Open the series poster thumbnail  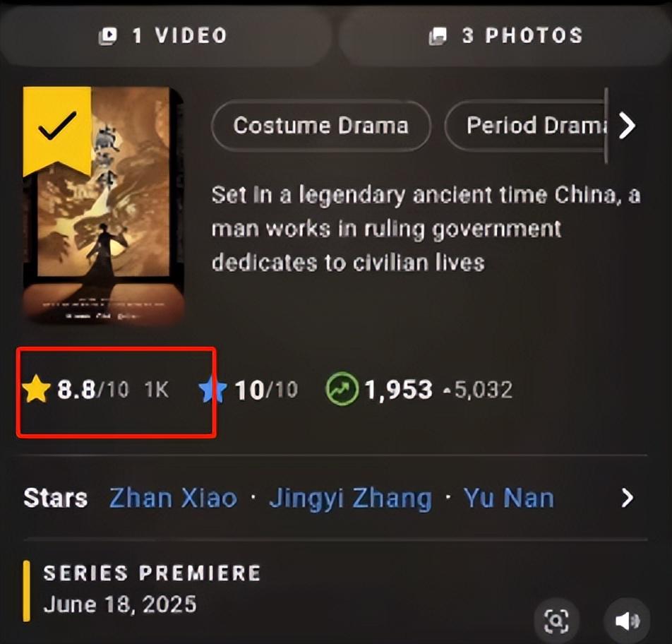(x=104, y=205)
